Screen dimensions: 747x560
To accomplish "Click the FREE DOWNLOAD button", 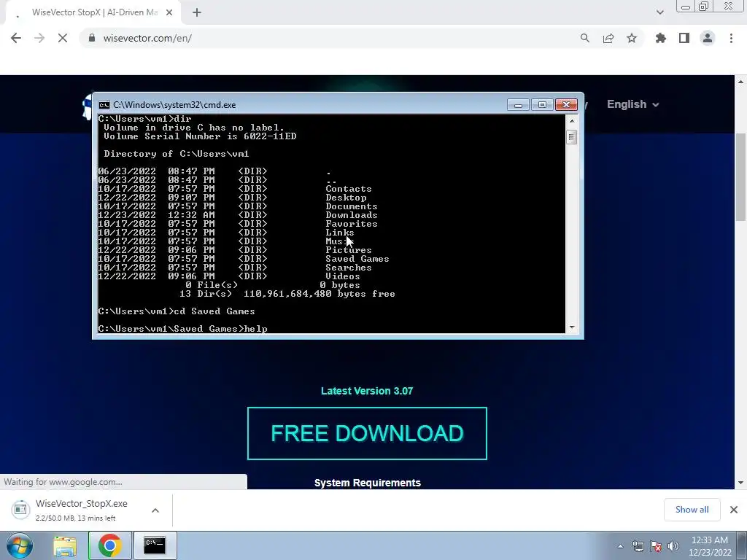I will pos(368,433).
